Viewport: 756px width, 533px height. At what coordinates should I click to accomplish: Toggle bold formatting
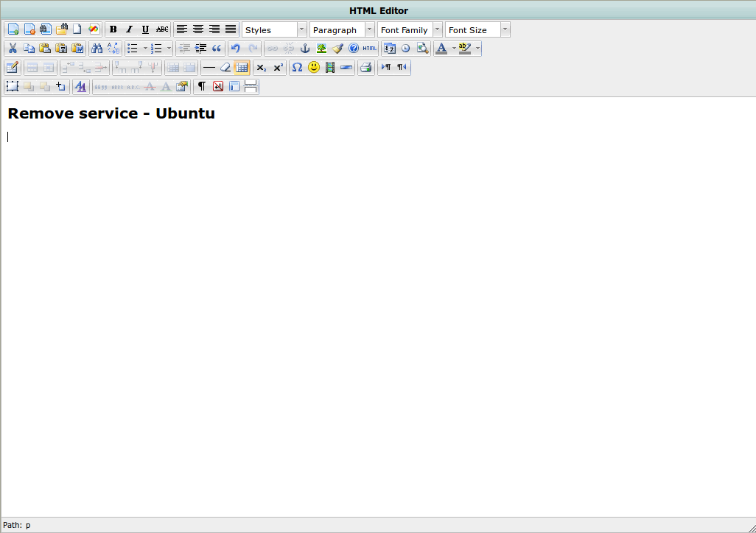113,29
